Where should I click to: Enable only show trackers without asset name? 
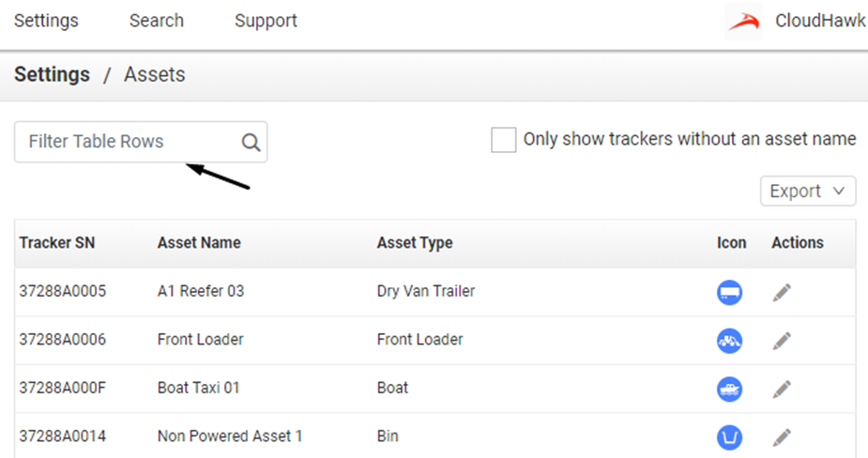tap(503, 140)
